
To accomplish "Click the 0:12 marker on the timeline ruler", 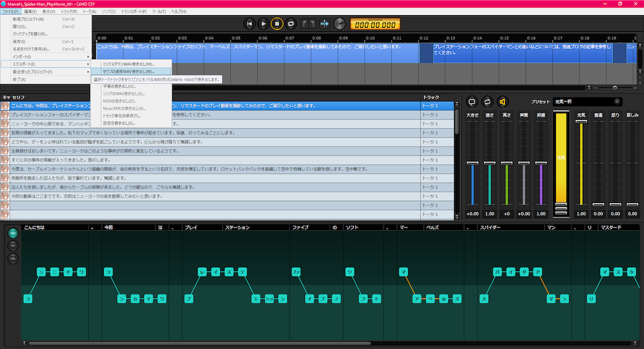I will click(x=424, y=38).
